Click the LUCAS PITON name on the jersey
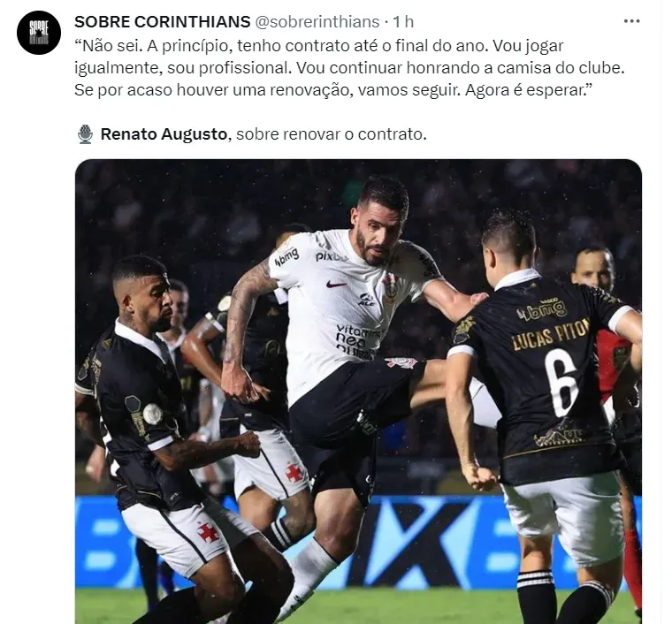This screenshot has height=624, width=672. 550,334
